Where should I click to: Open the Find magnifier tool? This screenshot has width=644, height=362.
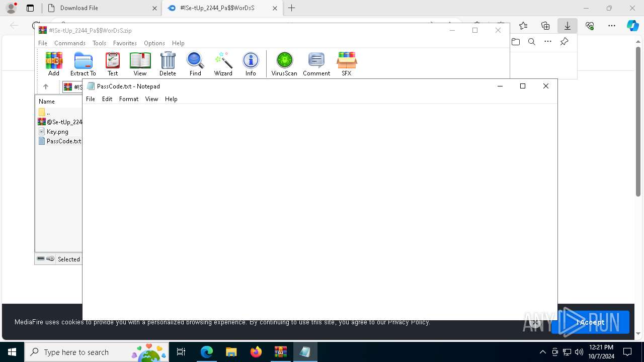pos(195,64)
